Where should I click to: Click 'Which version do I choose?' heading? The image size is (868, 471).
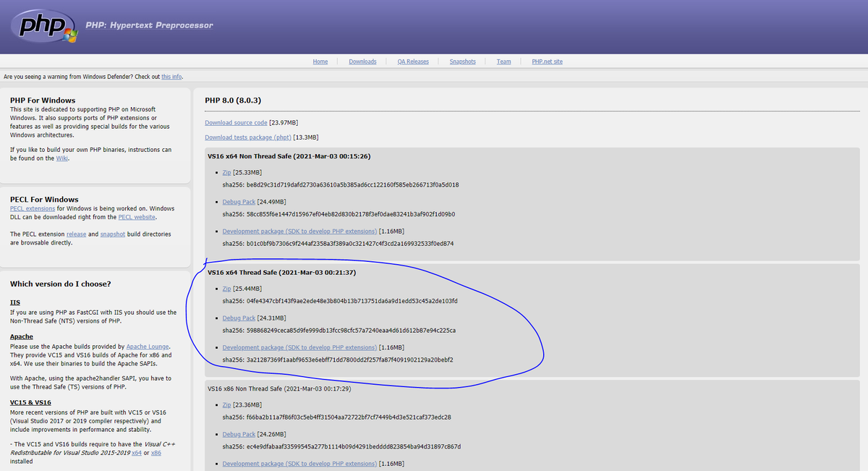[61, 284]
